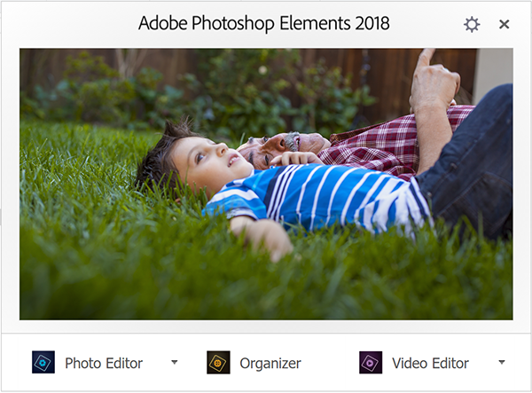Open settings via the gear icon

[472, 24]
